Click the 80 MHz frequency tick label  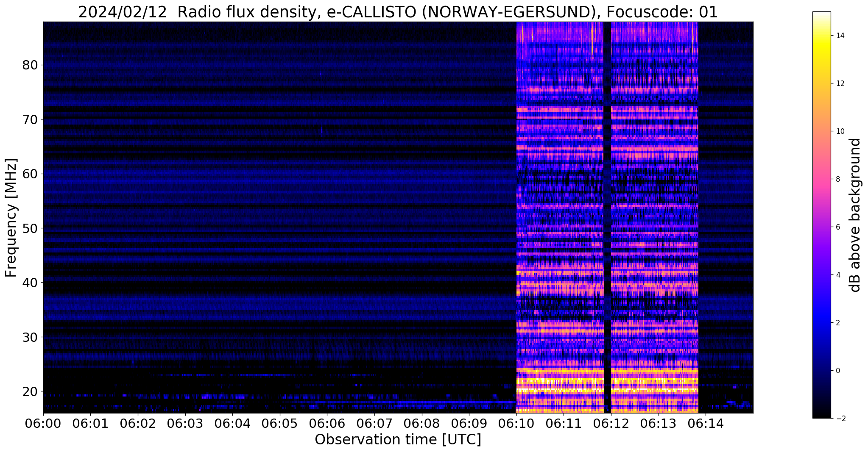[30, 65]
